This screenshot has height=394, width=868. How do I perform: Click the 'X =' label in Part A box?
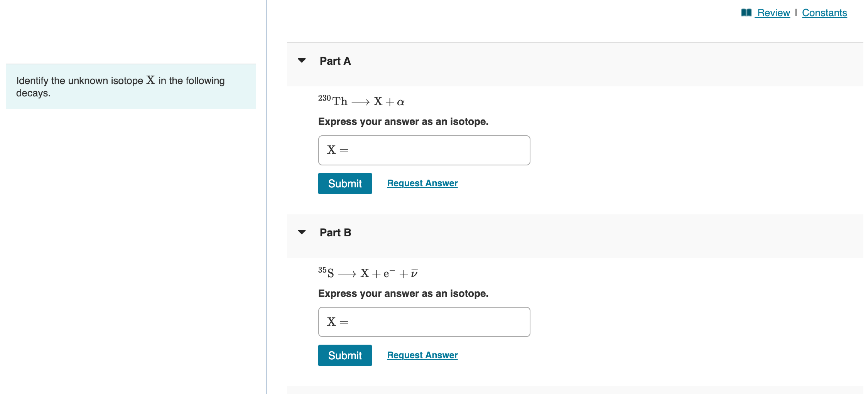point(338,150)
